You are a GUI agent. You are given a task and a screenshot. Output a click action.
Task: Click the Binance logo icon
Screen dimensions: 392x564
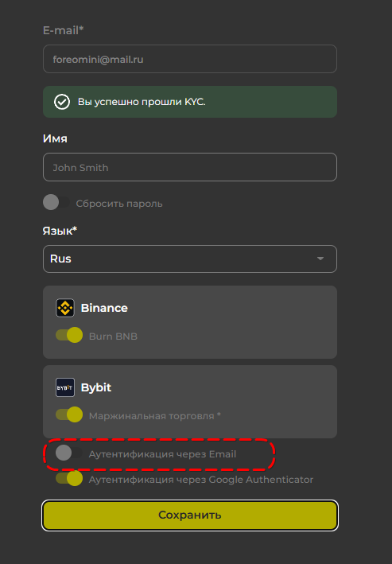tap(65, 308)
